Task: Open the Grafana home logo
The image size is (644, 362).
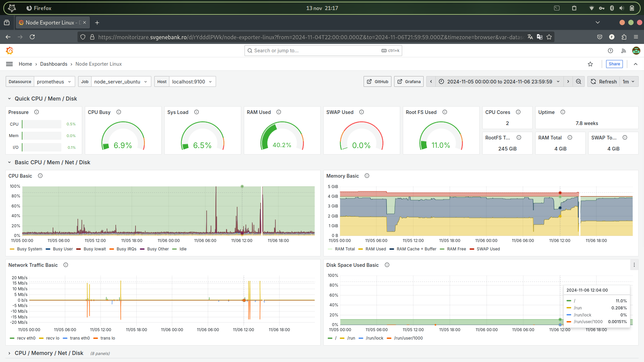Action: point(10,51)
